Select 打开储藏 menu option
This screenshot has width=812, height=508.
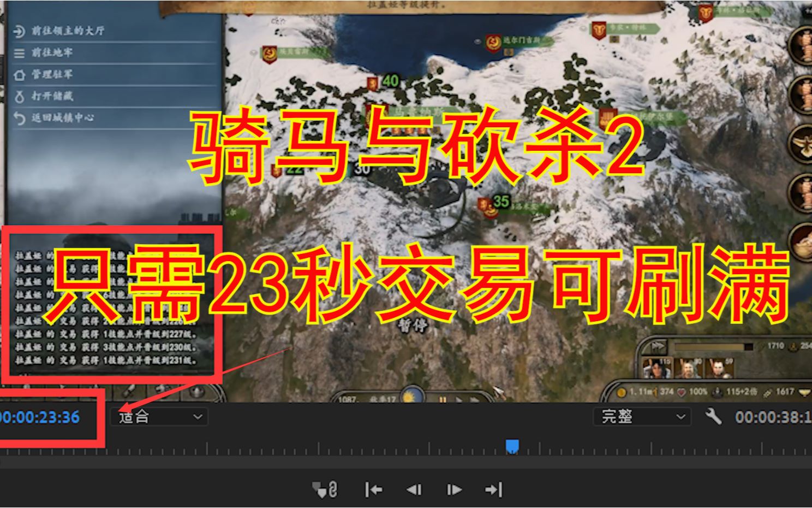(x=52, y=97)
